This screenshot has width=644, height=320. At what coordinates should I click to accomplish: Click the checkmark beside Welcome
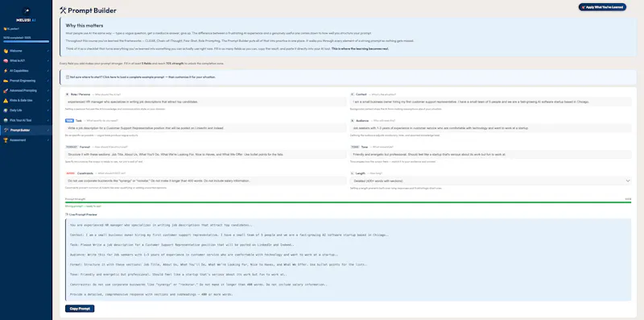click(x=48, y=51)
